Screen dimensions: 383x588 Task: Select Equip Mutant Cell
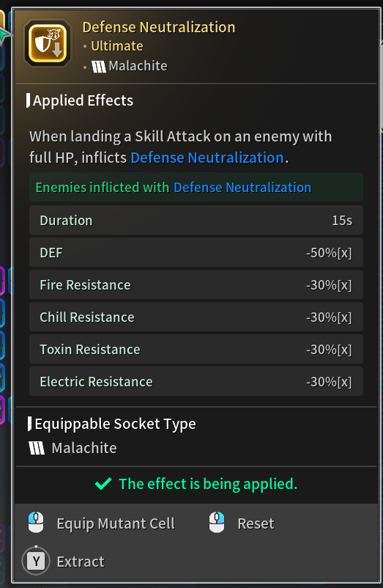[116, 523]
